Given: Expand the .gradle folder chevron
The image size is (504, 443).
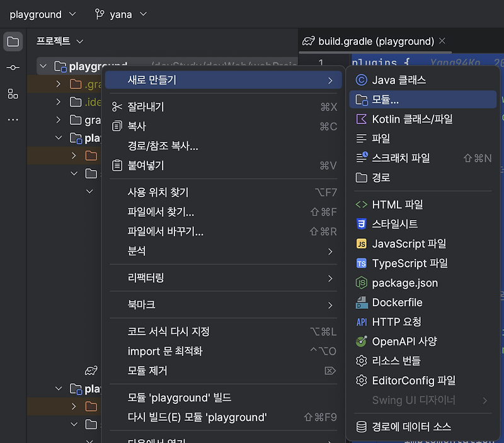Looking at the screenshot, I should pyautogui.click(x=57, y=83).
